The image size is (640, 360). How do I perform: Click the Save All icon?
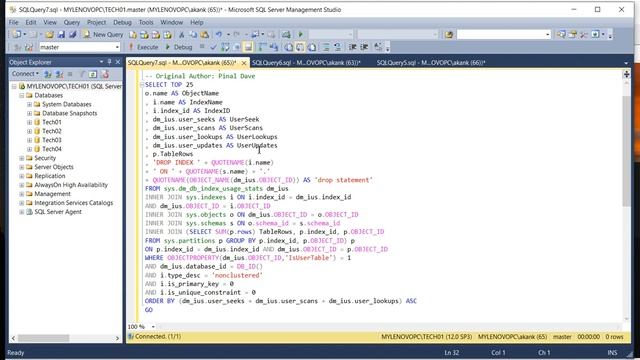(73, 35)
